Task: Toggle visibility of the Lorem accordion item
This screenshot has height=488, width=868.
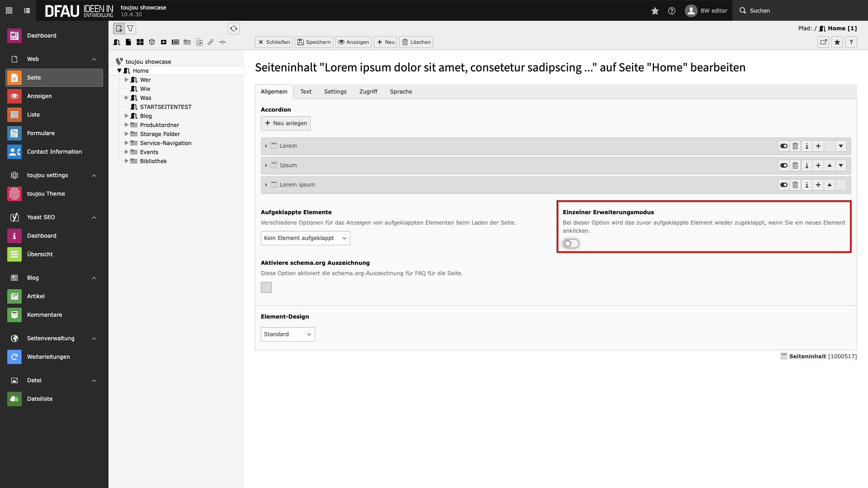Action: click(783, 146)
